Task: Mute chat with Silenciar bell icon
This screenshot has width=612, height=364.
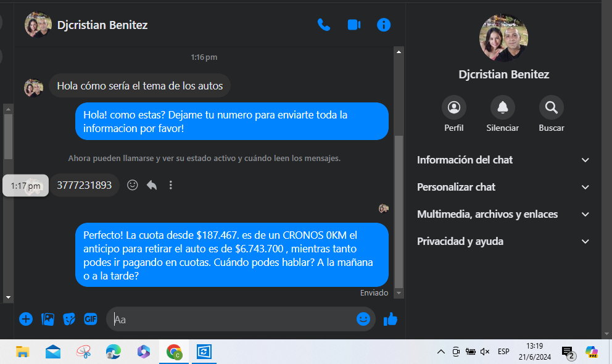Action: [x=503, y=107]
